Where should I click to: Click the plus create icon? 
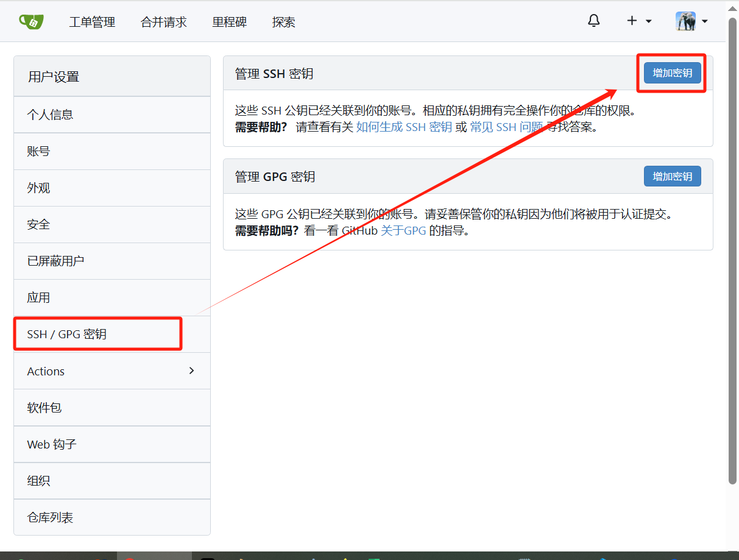[632, 20]
